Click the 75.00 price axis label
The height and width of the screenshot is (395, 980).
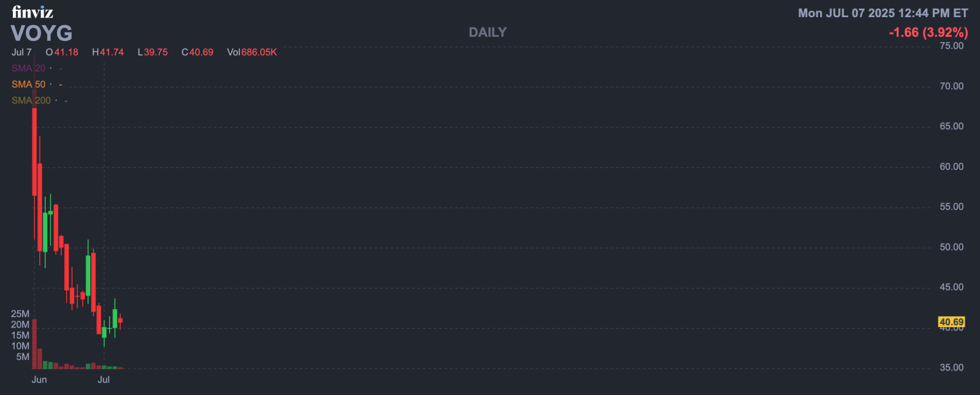tap(951, 46)
